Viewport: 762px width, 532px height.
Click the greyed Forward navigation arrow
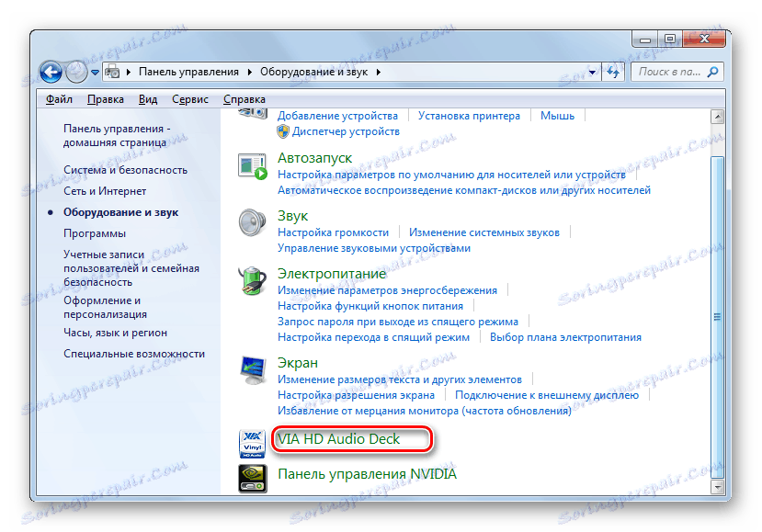[75, 73]
